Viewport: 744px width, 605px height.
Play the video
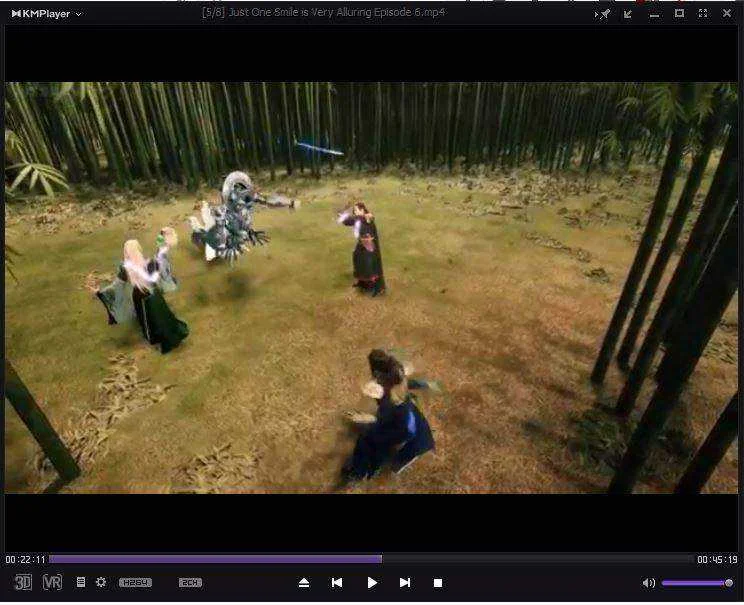pyautogui.click(x=372, y=583)
